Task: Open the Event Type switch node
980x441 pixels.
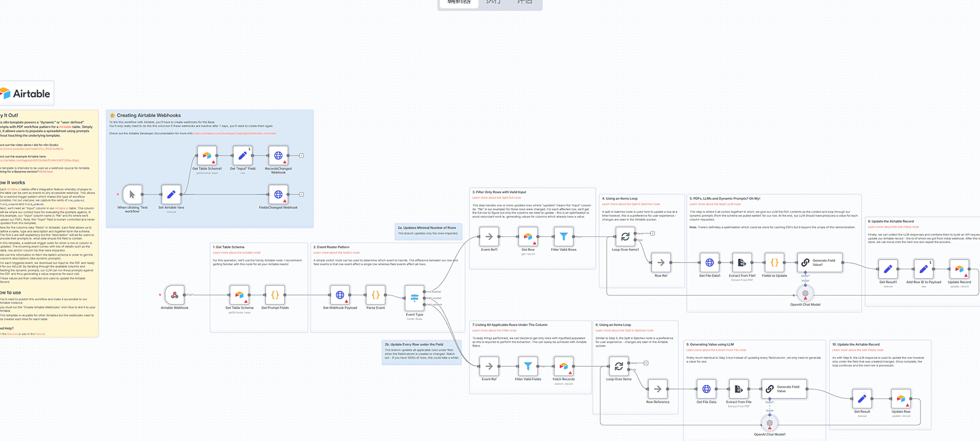Action: click(x=414, y=298)
